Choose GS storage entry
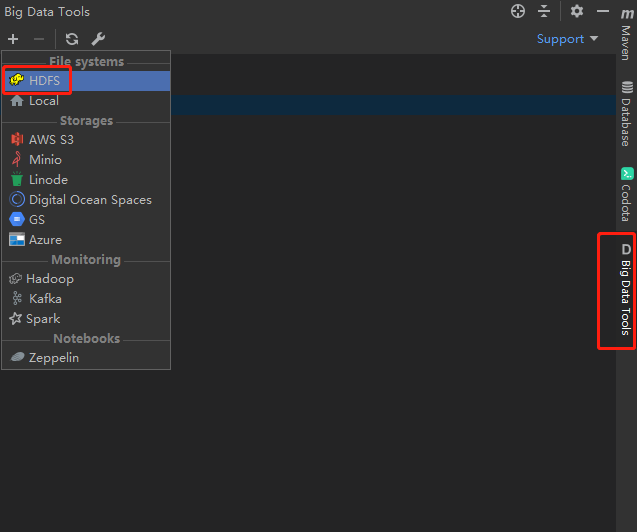 click(x=86, y=220)
